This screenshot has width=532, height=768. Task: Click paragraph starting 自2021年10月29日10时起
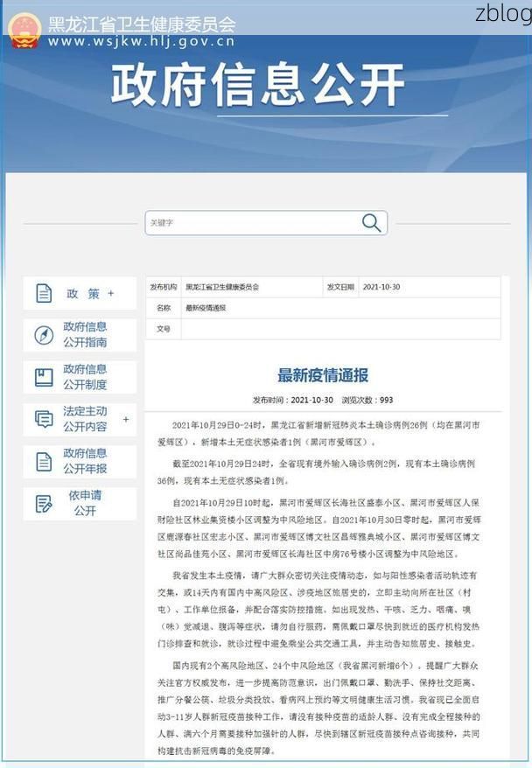point(318,528)
